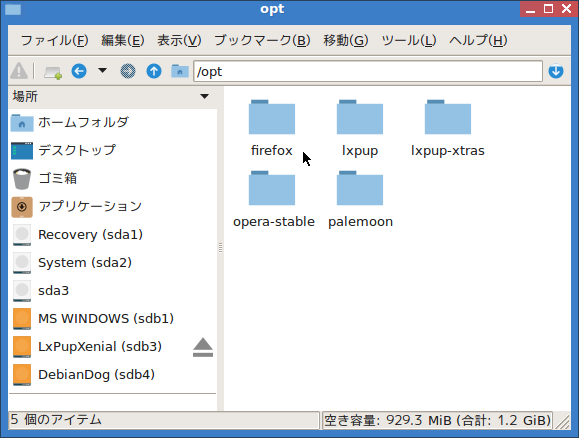The image size is (579, 438).
Task: Select MS WINDOWS (sdb1) drive
Action: (112, 318)
